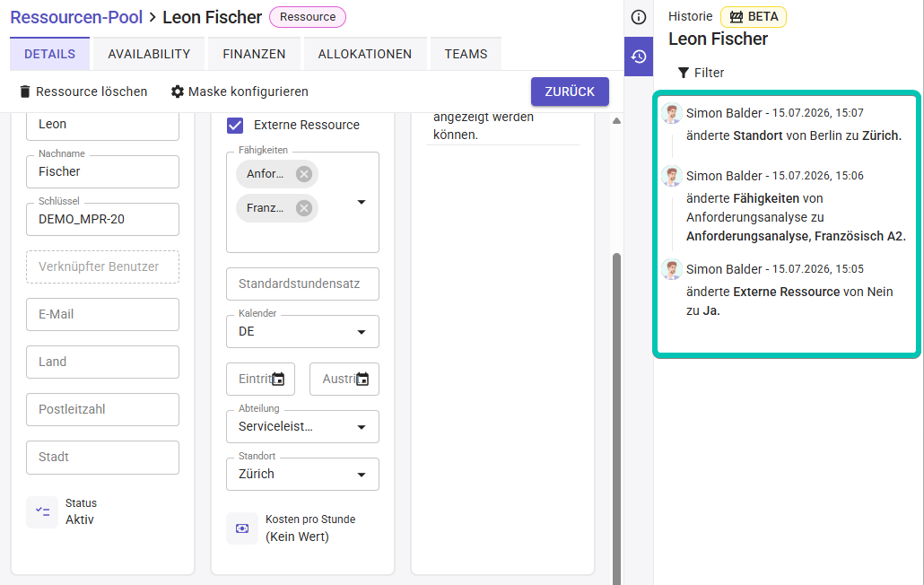Open the Austritt date calendar icon
This screenshot has width=924, height=585.
click(x=362, y=379)
